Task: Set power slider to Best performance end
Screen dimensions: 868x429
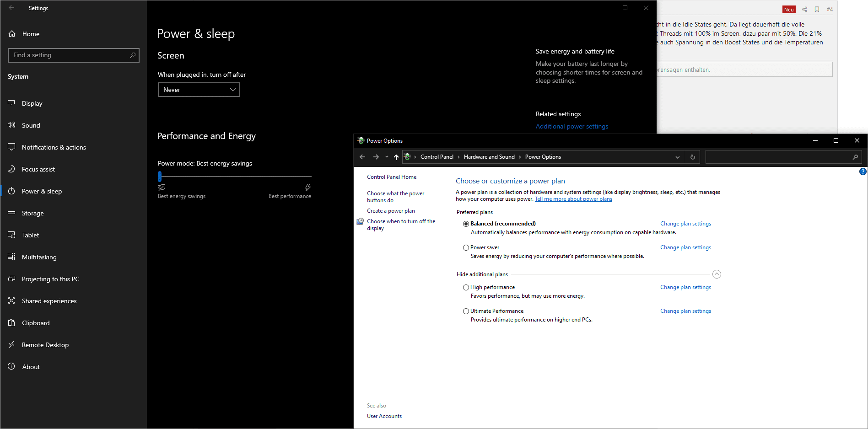Action: 311,177
